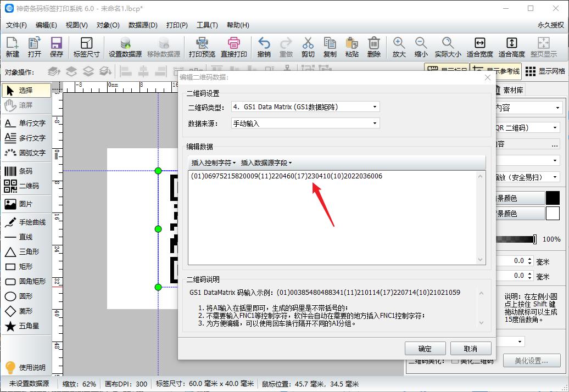Choose single-line text (单行文字) tool
Image resolution: width=569 pixels, height=392 pixels.
26,124
